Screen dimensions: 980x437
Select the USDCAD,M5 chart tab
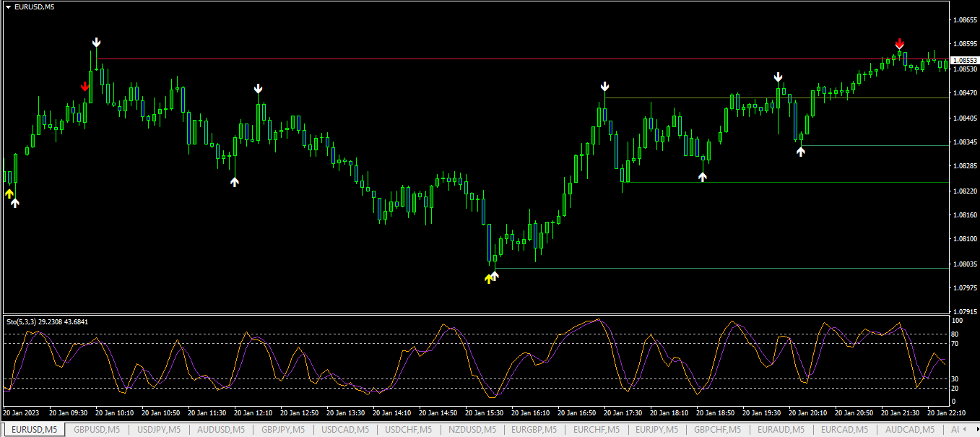(345, 430)
